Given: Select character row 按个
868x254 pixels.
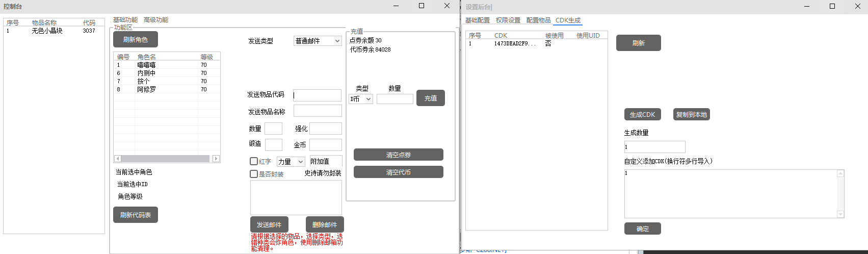Looking at the screenshot, I should 167,81.
